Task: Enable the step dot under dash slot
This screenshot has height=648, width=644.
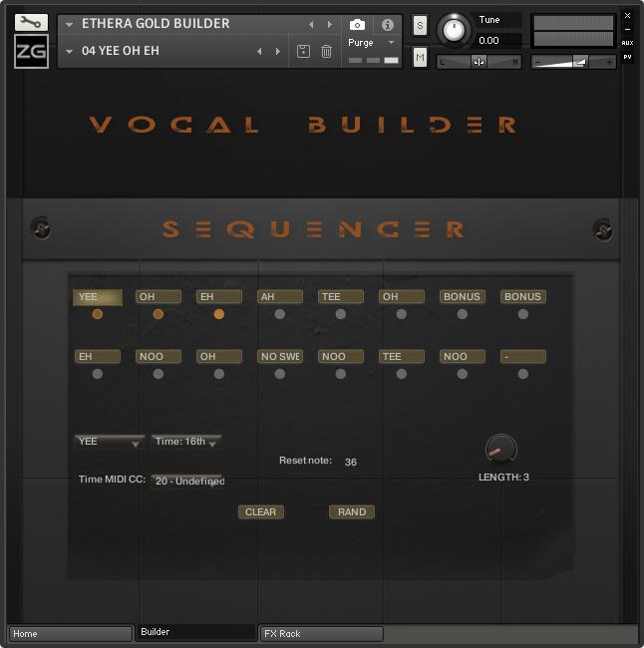Action: [523, 374]
